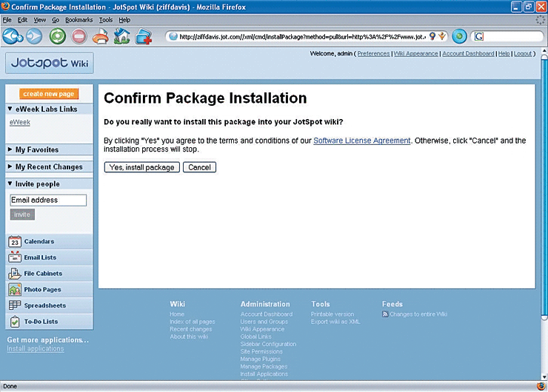
Task: Click the site identity globe in URL bar
Action: point(173,36)
